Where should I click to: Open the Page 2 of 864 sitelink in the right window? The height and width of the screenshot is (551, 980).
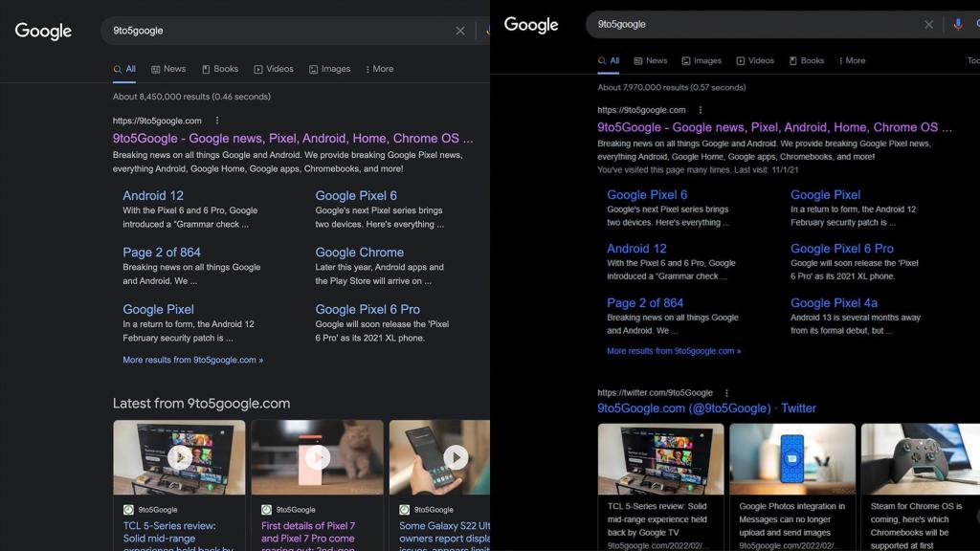(x=645, y=303)
